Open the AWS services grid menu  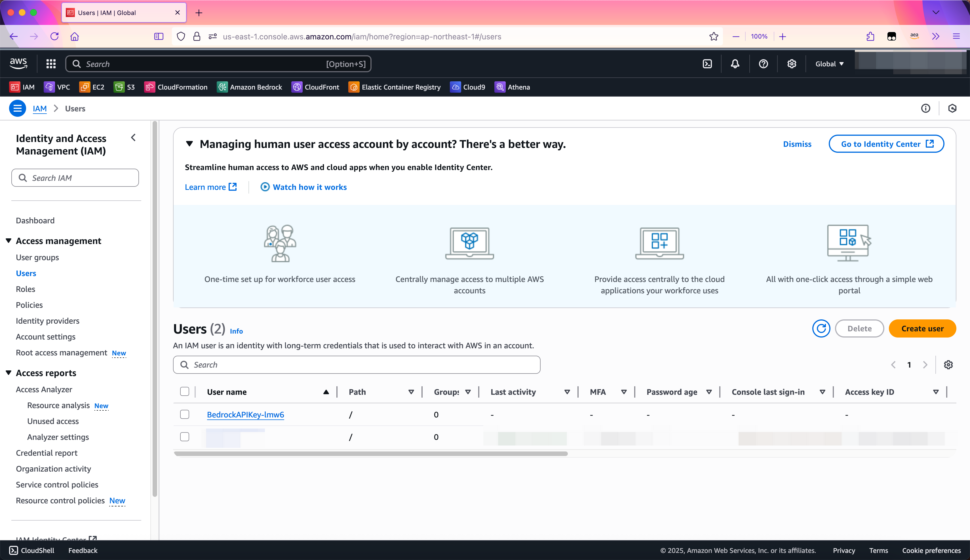[51, 64]
